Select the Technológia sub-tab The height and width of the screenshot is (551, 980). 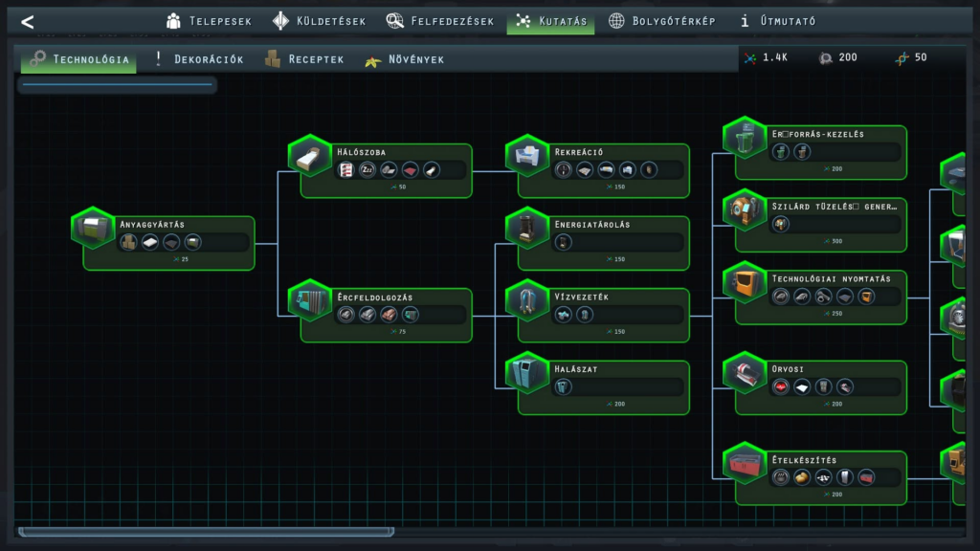[x=78, y=59]
